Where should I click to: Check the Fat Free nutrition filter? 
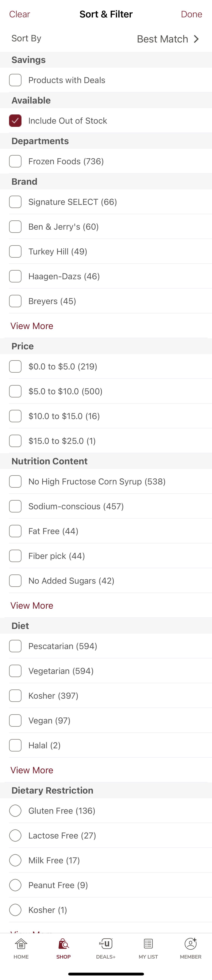(15, 531)
